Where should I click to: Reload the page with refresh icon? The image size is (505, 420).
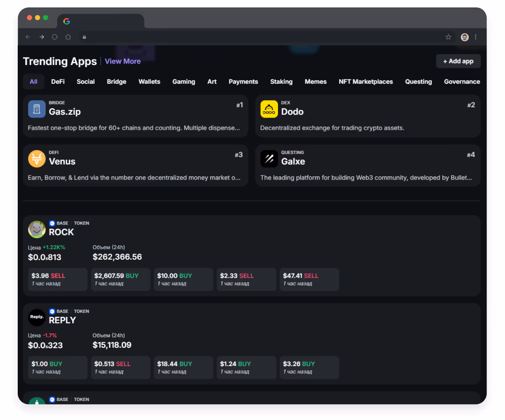(55, 37)
